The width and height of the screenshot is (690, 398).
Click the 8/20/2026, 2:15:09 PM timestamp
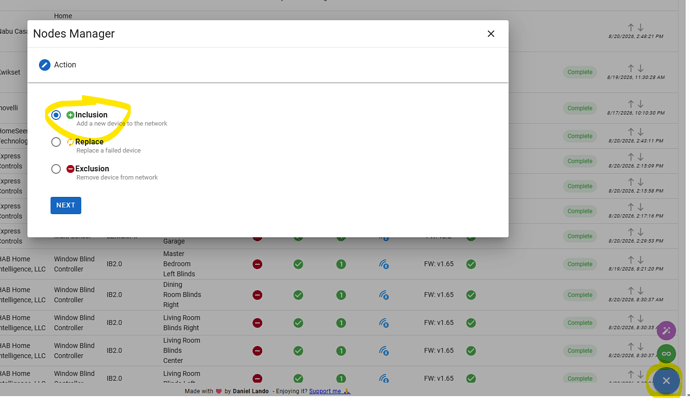(x=636, y=166)
